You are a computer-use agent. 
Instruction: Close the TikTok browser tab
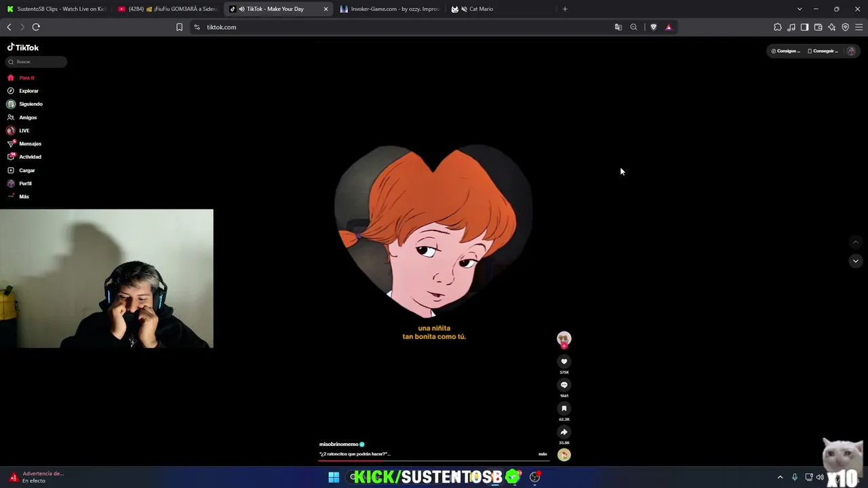tap(325, 9)
